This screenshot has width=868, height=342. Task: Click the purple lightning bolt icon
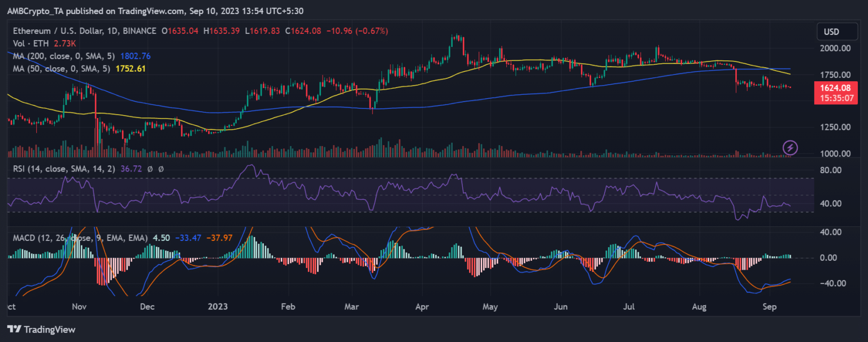790,148
